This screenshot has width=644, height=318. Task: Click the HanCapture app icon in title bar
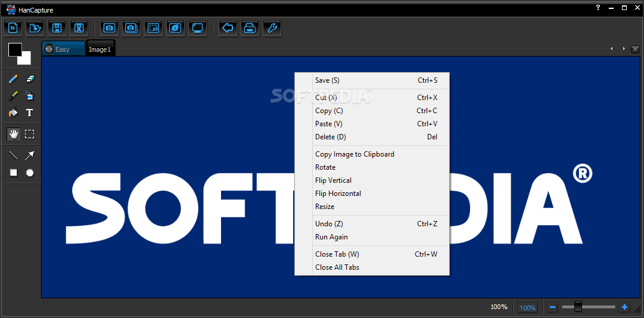[x=11, y=10]
